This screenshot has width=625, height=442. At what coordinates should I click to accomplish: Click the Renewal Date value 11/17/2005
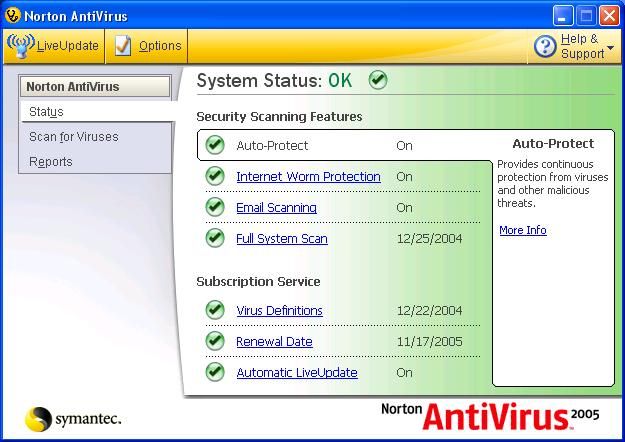click(x=430, y=342)
